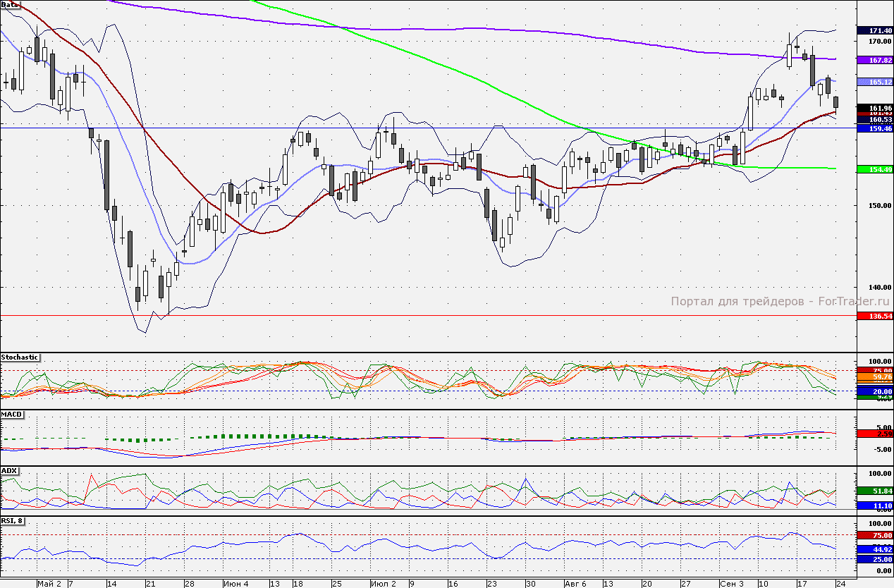This screenshot has height=588, width=894.
Task: Click the 171.40 upper band price tag
Action: [874, 31]
